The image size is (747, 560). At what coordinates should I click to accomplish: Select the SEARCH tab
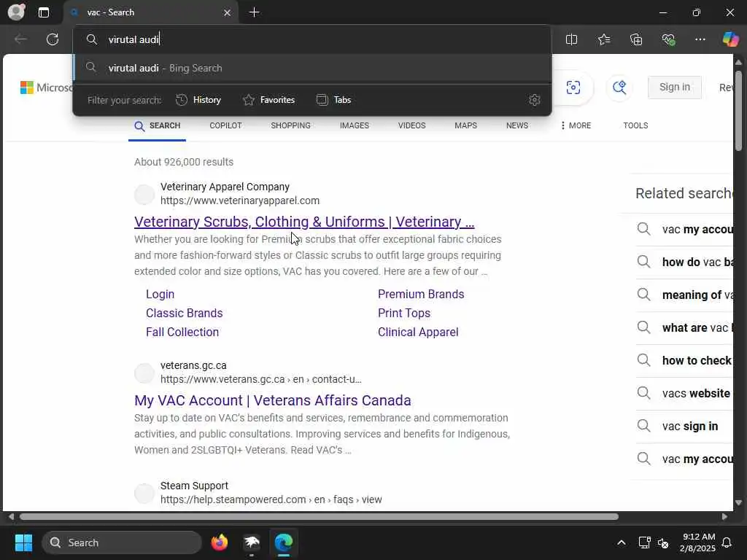(x=158, y=125)
